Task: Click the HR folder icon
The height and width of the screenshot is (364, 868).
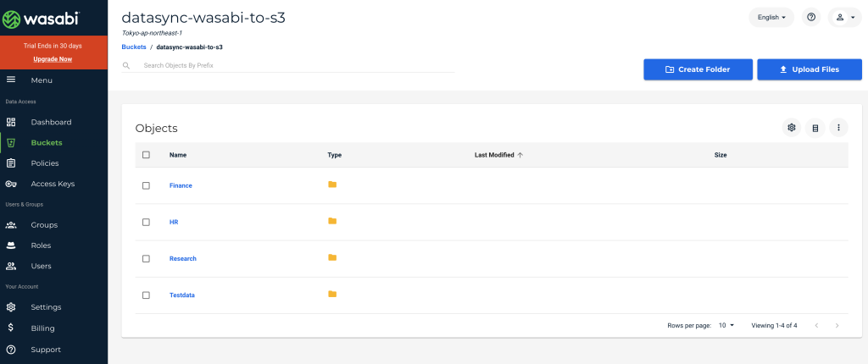Action: tap(332, 221)
